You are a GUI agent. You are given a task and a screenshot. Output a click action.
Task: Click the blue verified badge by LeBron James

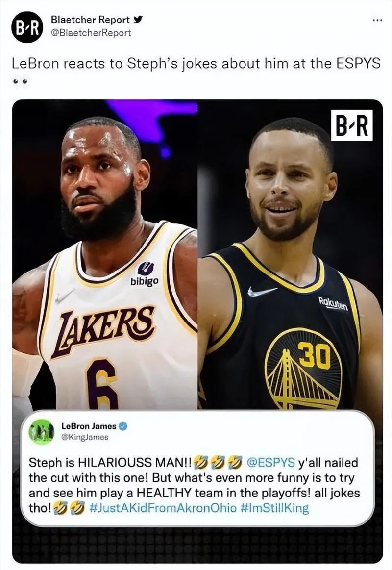(x=123, y=426)
